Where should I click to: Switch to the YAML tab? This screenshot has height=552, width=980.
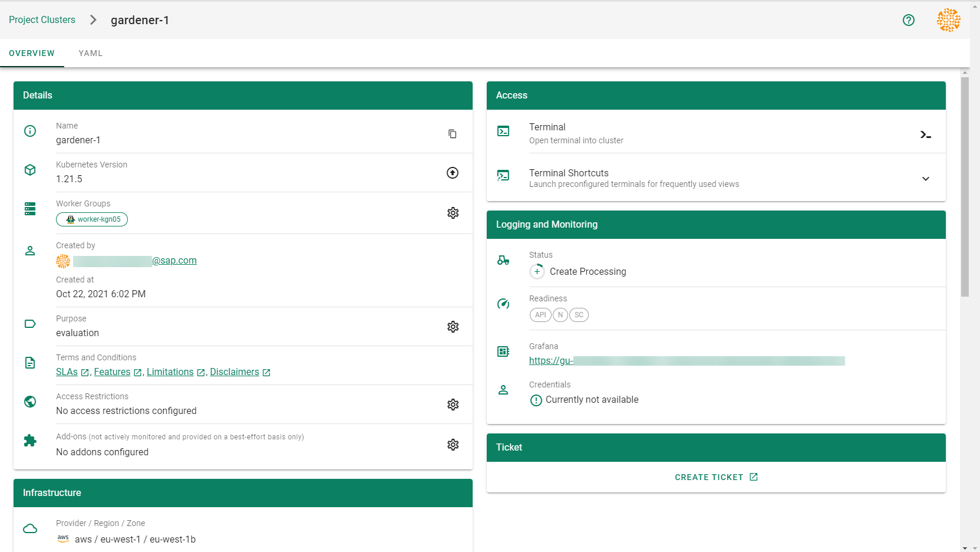tap(91, 53)
